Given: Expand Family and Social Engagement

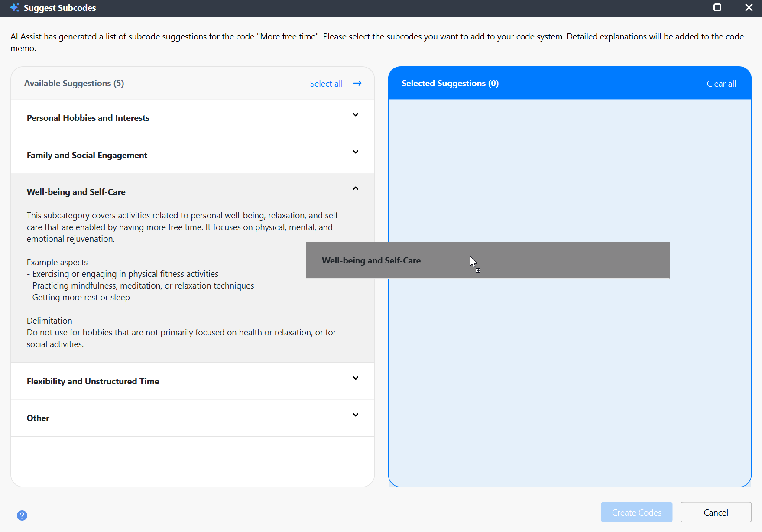Looking at the screenshot, I should point(355,152).
